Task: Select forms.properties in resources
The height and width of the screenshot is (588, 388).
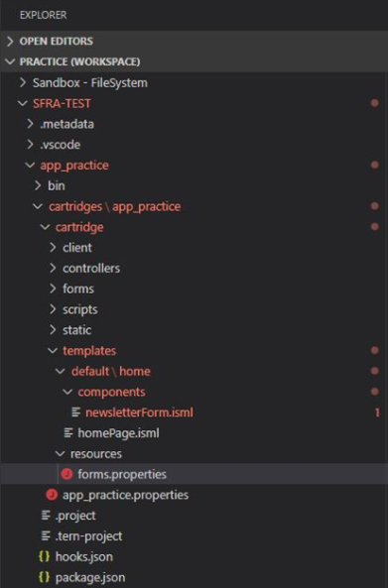Action: pyautogui.click(x=122, y=474)
